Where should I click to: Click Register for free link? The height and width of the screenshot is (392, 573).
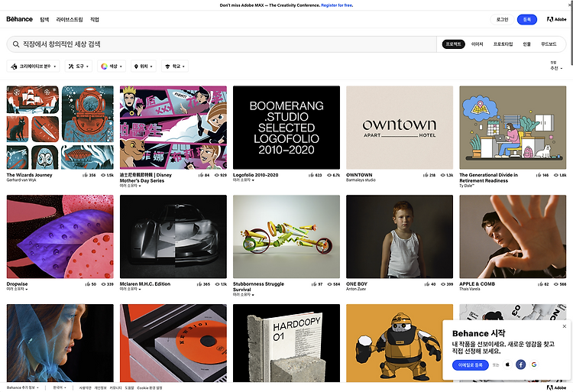337,5
